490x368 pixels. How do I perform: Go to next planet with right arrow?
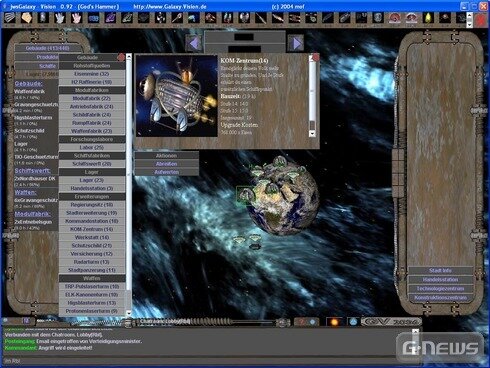[296, 43]
